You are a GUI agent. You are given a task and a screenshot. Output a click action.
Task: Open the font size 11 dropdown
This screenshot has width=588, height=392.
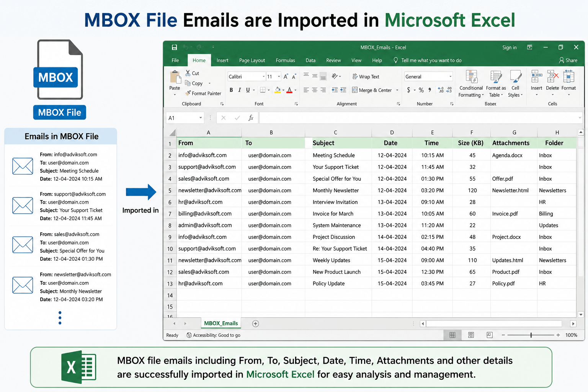(x=279, y=77)
